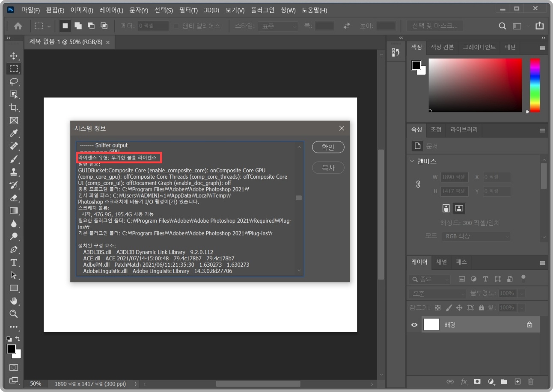Toggle lock image pixels brush icon
Screen dimensions: 553x392
pyautogui.click(x=449, y=307)
